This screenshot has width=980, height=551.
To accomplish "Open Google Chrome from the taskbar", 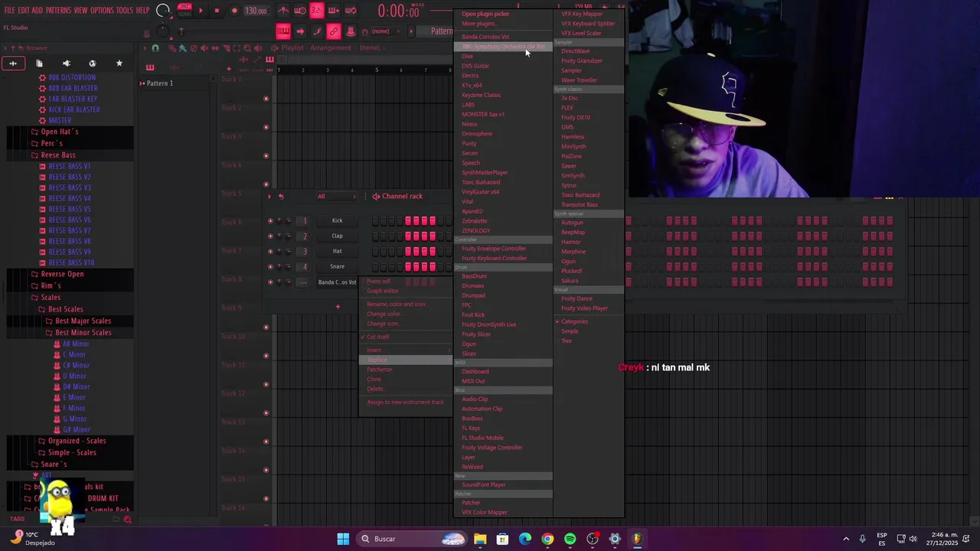I will click(x=547, y=539).
